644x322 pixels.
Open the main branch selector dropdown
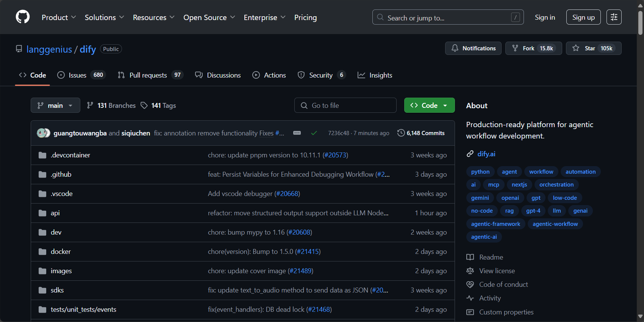click(55, 105)
